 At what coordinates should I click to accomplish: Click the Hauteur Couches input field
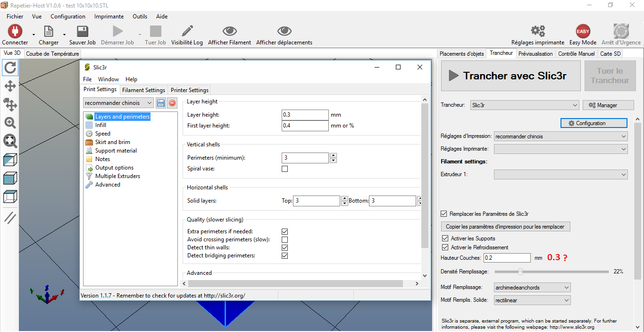click(x=507, y=258)
